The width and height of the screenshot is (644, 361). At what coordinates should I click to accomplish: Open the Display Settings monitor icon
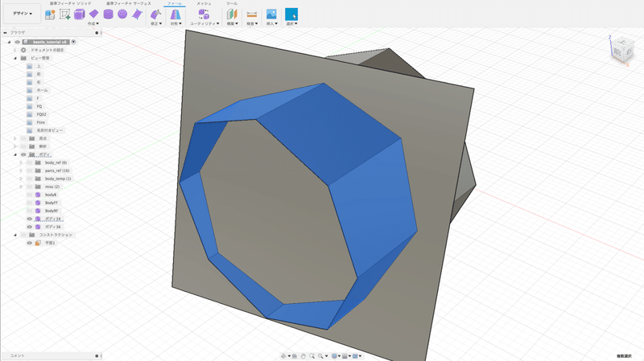click(x=334, y=356)
